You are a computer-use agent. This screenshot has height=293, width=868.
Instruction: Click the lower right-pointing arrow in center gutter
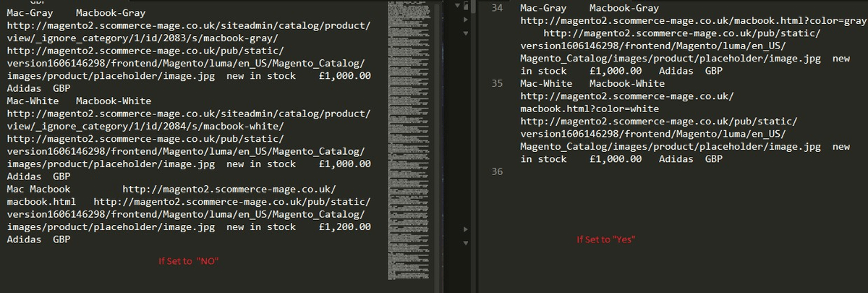click(x=464, y=229)
